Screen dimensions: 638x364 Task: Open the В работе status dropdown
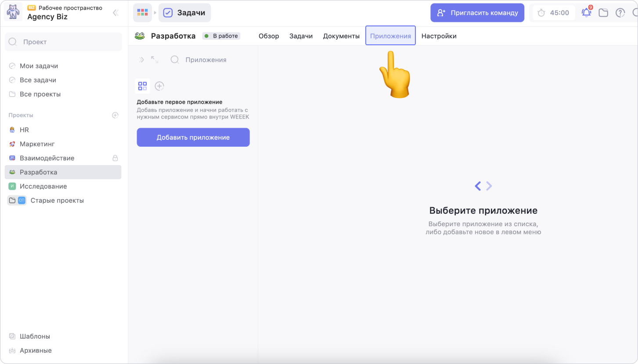(x=221, y=36)
